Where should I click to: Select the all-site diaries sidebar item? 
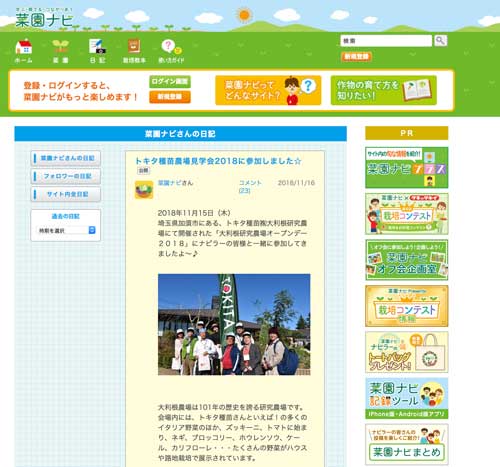[x=66, y=194]
